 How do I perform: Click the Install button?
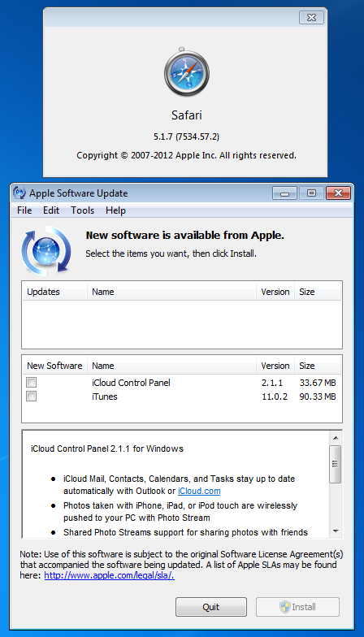pos(297,607)
